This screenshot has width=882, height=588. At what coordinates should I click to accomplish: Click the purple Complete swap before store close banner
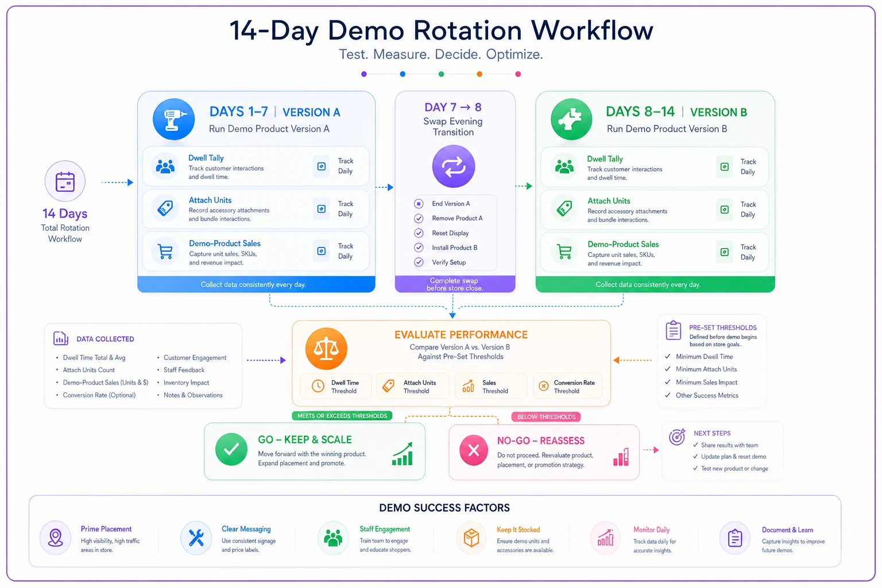pyautogui.click(x=455, y=284)
